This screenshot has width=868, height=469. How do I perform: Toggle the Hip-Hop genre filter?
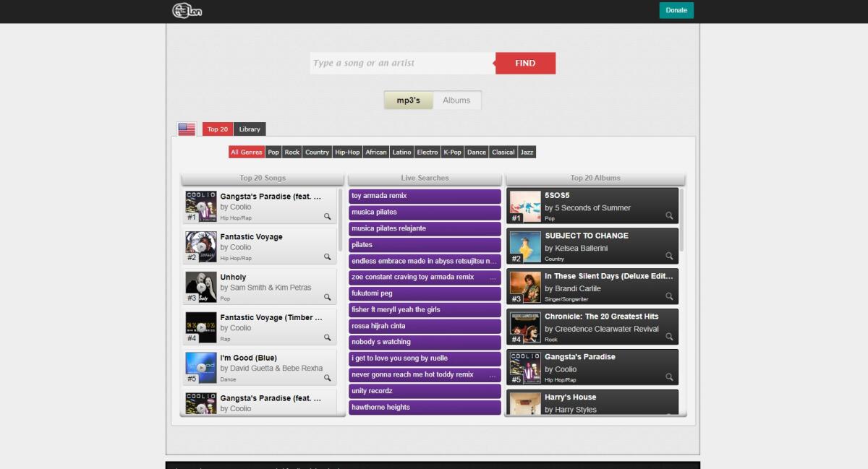[x=346, y=152]
